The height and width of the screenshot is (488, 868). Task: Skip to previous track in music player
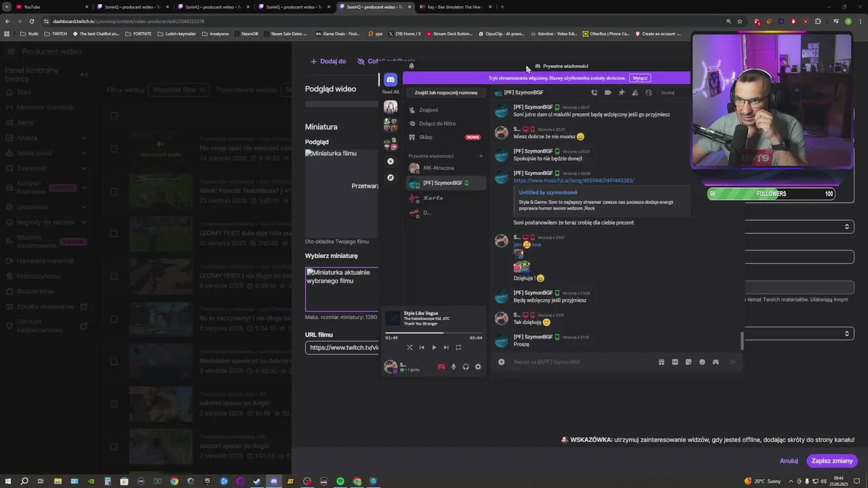pos(422,348)
